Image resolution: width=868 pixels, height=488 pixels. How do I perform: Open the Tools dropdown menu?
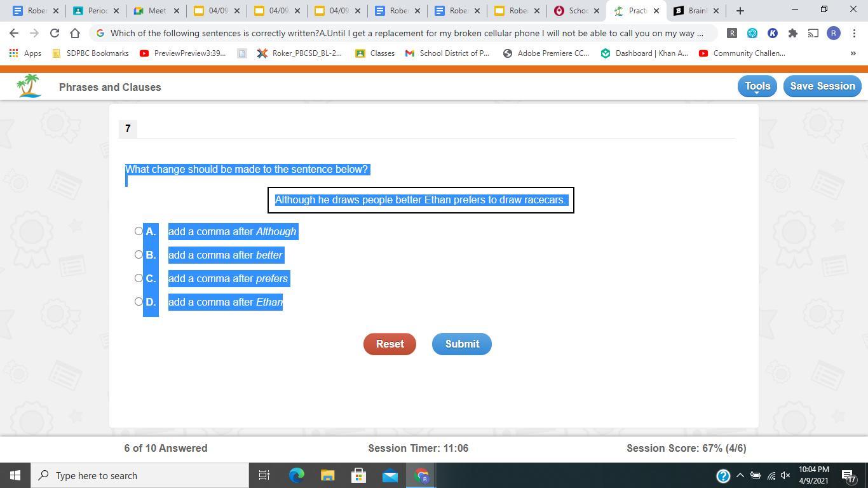coord(757,86)
